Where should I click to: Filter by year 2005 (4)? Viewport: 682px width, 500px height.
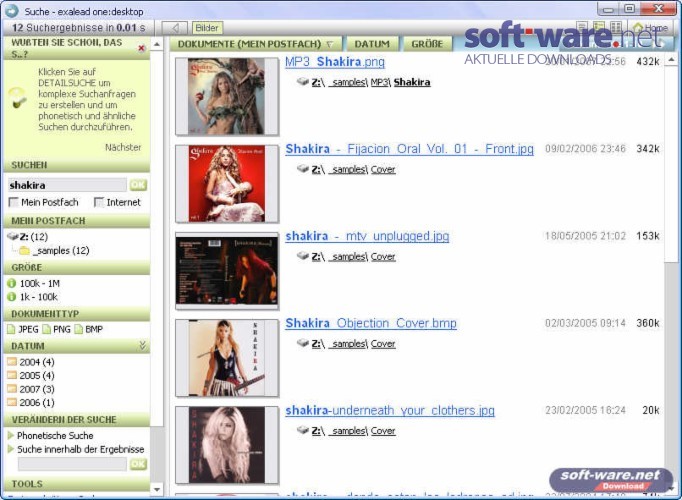pos(31,375)
